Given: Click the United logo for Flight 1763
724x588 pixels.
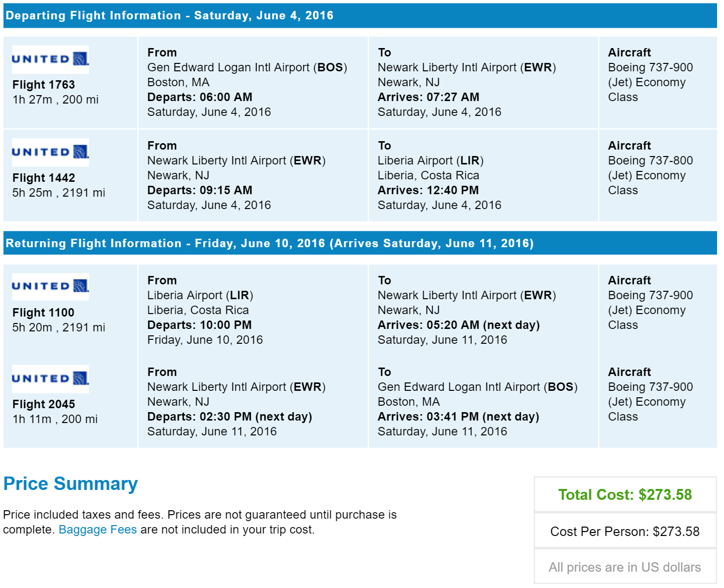Looking at the screenshot, I should (x=51, y=59).
